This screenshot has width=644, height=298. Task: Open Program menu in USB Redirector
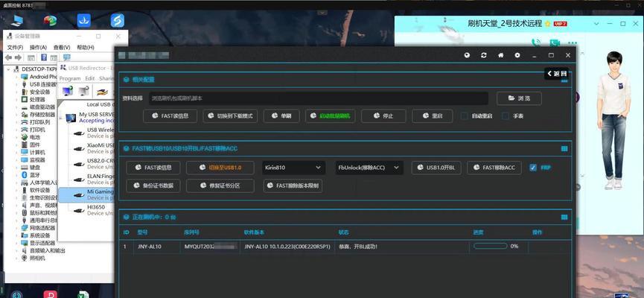tap(70, 78)
